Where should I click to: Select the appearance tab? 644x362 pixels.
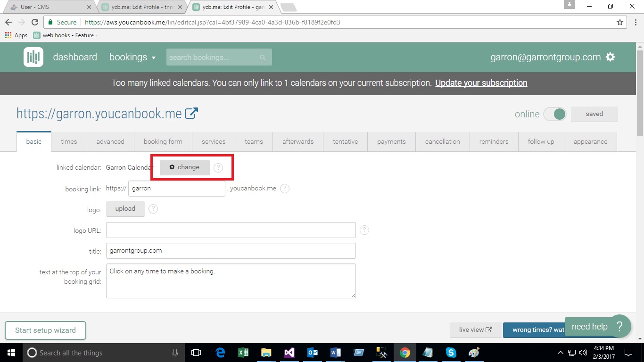click(x=590, y=141)
